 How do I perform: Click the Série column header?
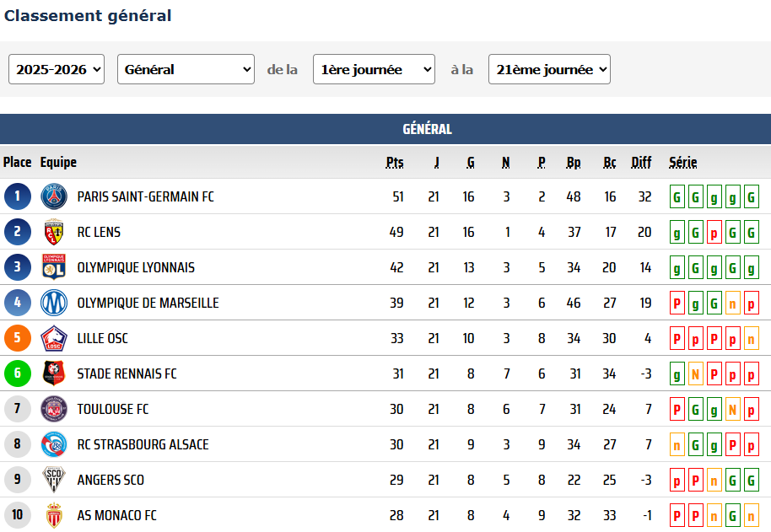pos(683,163)
